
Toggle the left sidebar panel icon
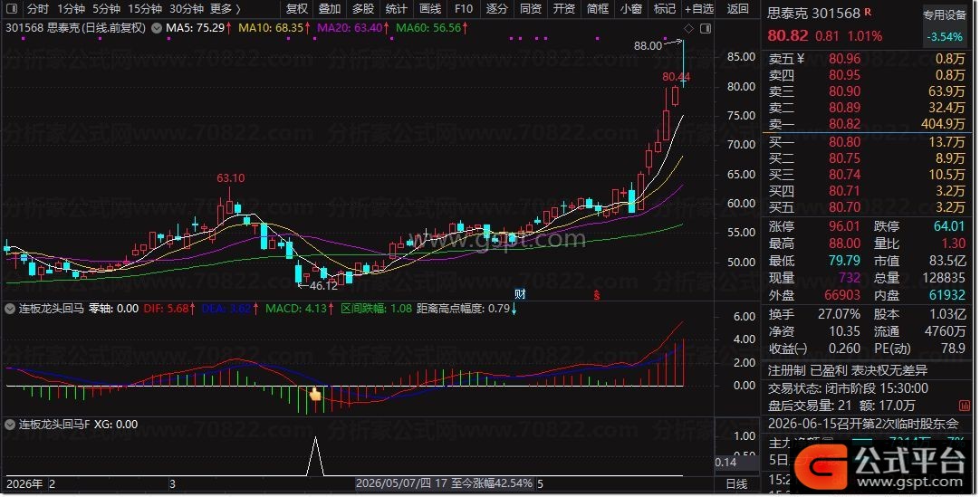pos(11,9)
